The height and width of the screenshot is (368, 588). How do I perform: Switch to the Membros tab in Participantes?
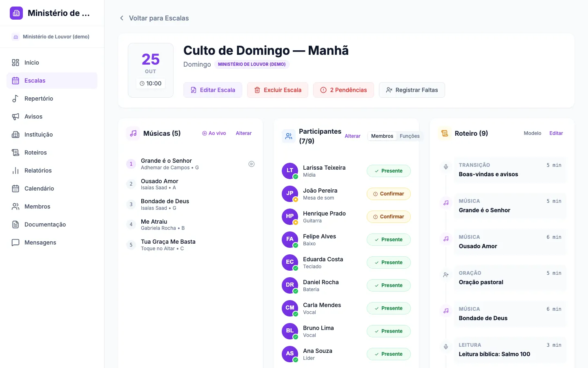(x=382, y=136)
